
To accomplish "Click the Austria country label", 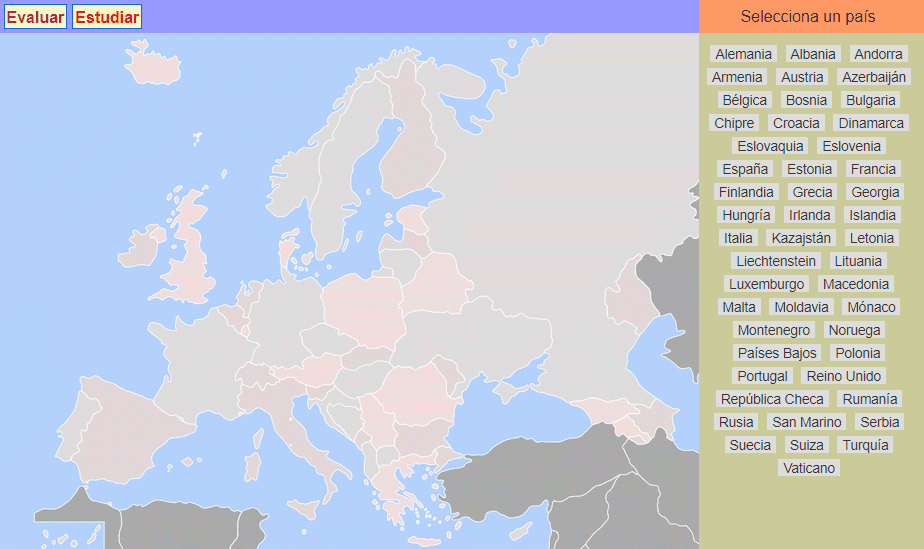I will point(802,77).
